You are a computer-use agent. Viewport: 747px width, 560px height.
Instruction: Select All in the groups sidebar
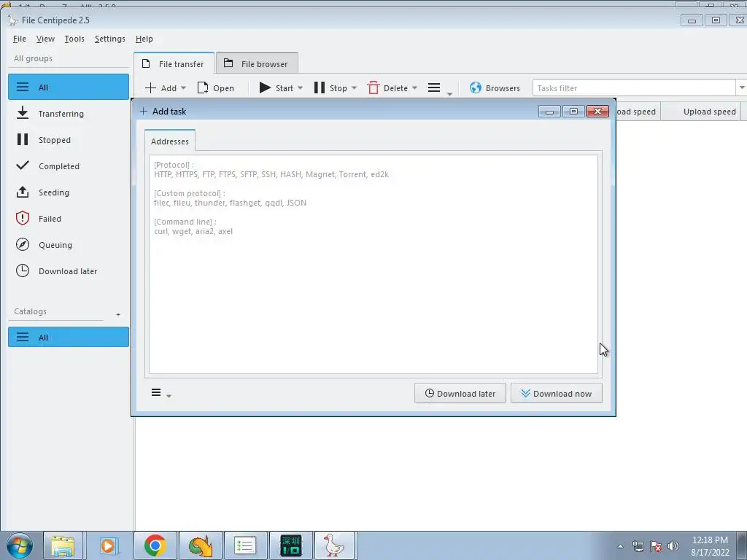[x=69, y=87]
